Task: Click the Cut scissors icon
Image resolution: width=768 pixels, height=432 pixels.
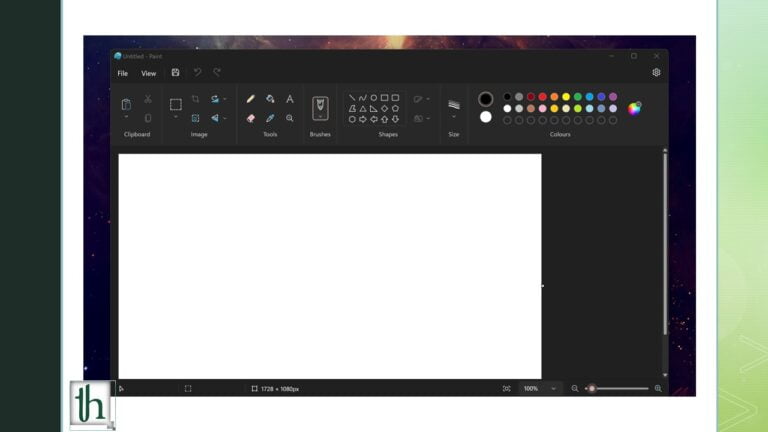Action: [148, 99]
